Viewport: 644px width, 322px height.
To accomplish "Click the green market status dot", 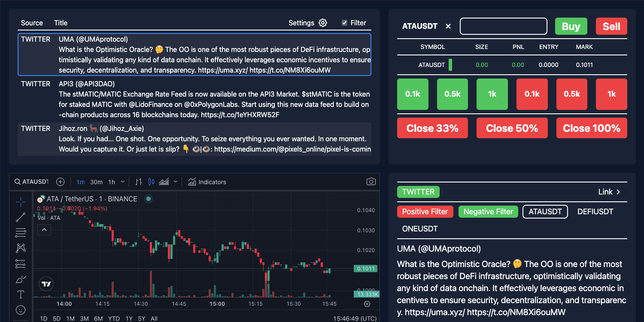I will click(x=149, y=199).
